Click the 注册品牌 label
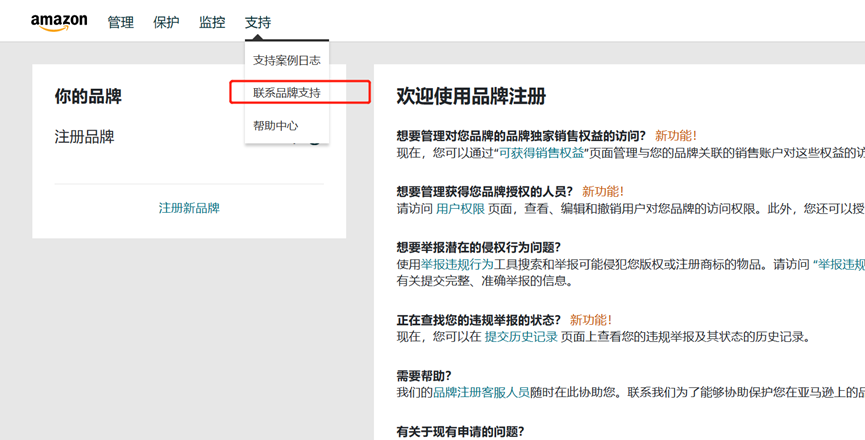 [x=84, y=137]
